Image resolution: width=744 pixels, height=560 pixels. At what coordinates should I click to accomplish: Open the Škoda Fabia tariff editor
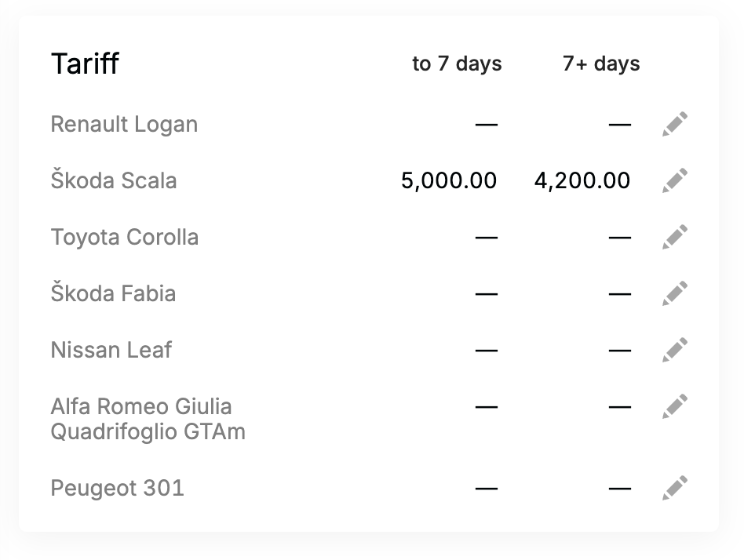675,293
